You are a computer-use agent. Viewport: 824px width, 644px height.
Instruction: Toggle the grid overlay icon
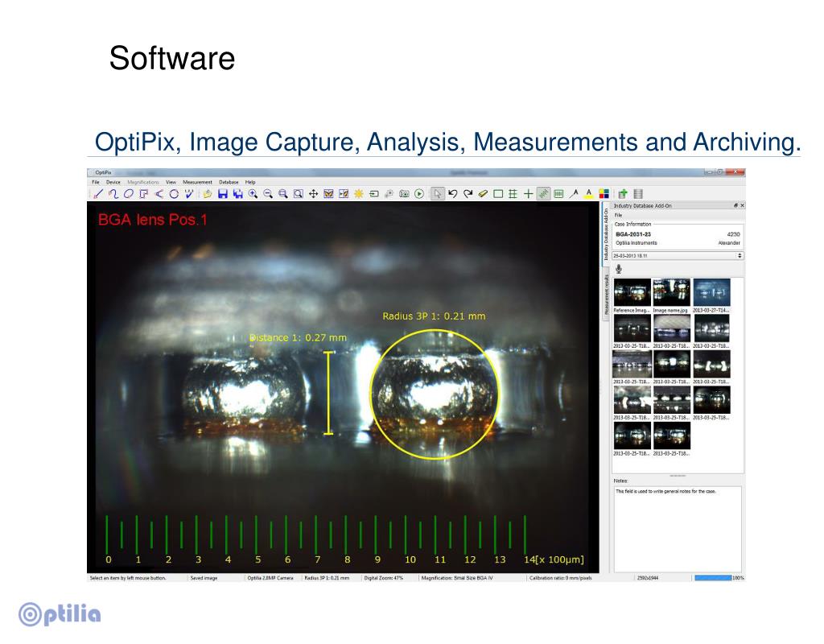click(x=513, y=194)
